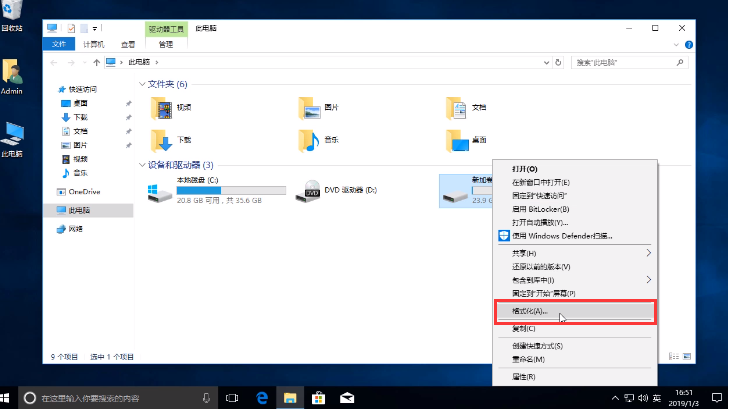Select 网络 in the navigation pane

pos(75,229)
